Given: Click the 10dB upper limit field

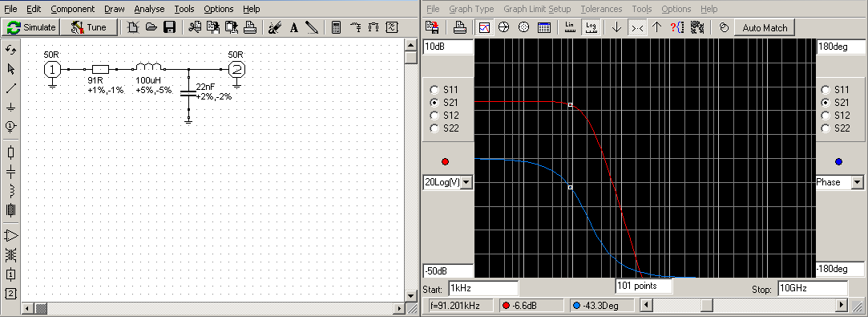Looking at the screenshot, I should [448, 47].
